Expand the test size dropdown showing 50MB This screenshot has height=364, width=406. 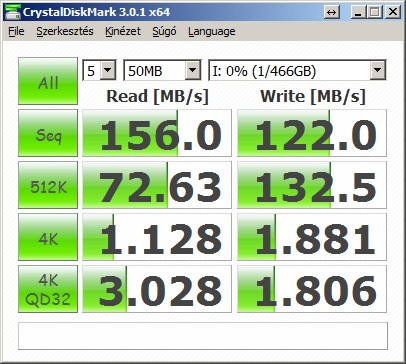tap(162, 70)
